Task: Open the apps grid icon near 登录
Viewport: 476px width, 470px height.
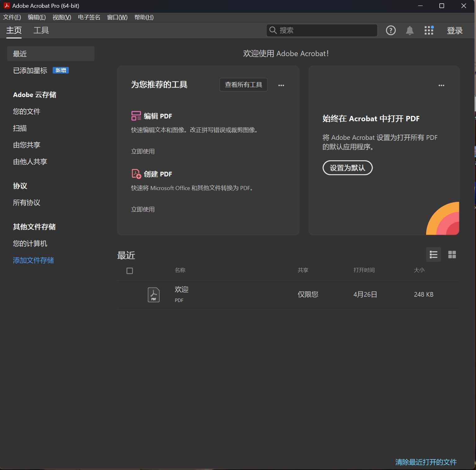Action: 429,30
